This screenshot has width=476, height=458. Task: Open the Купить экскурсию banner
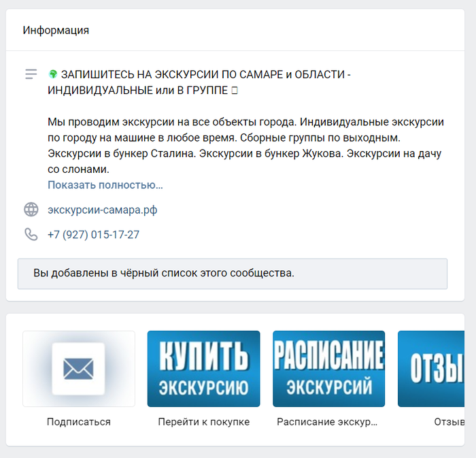[x=204, y=369]
